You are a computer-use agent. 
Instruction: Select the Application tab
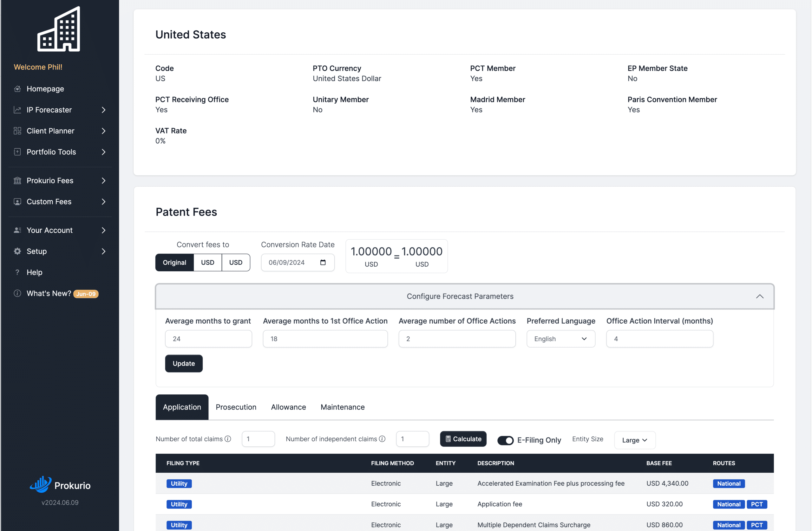[182, 407]
